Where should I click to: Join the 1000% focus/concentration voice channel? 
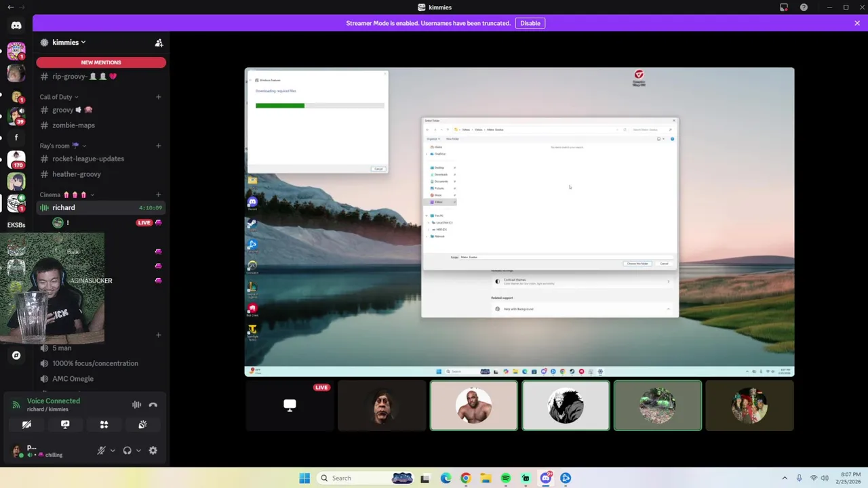[101, 363]
